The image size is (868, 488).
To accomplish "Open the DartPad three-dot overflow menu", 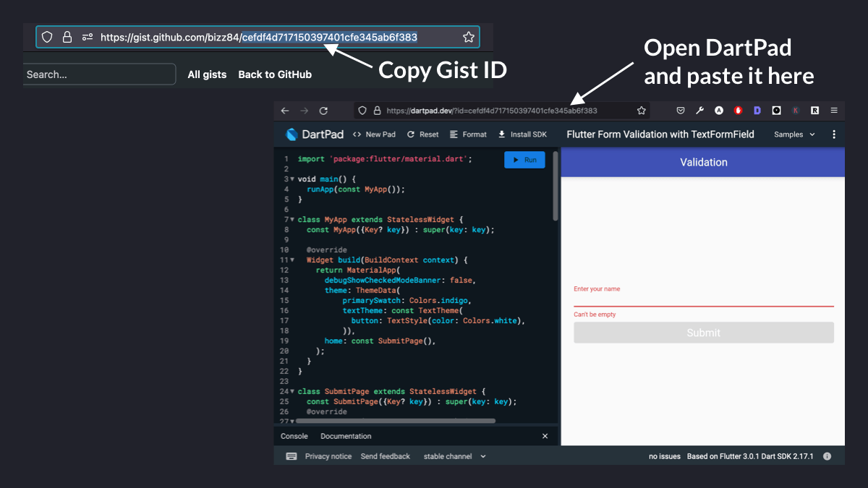I will [834, 134].
